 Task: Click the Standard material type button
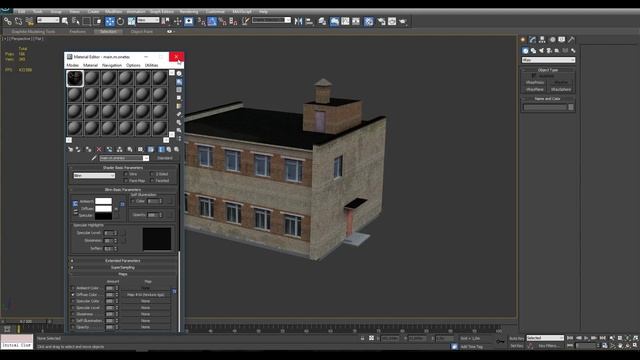[x=164, y=158]
